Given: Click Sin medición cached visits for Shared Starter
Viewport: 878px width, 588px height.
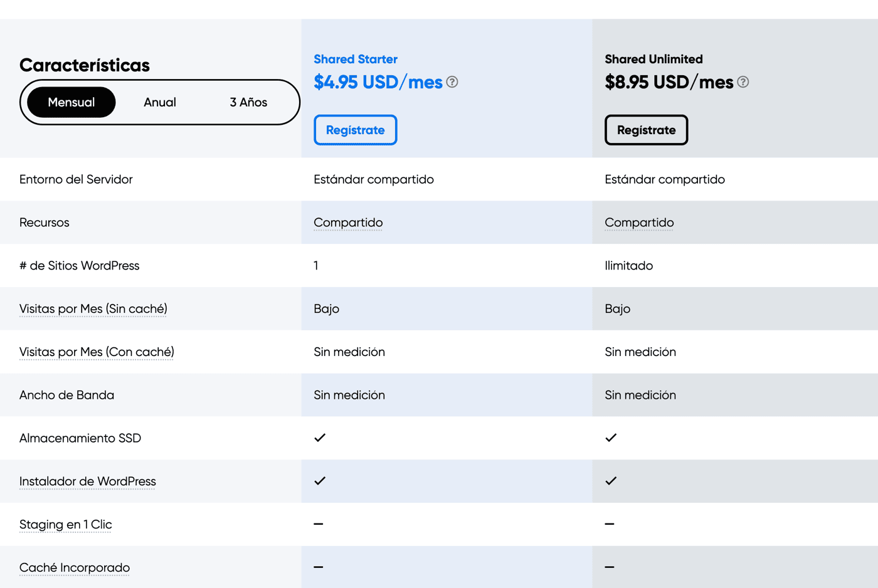Looking at the screenshot, I should [x=349, y=352].
